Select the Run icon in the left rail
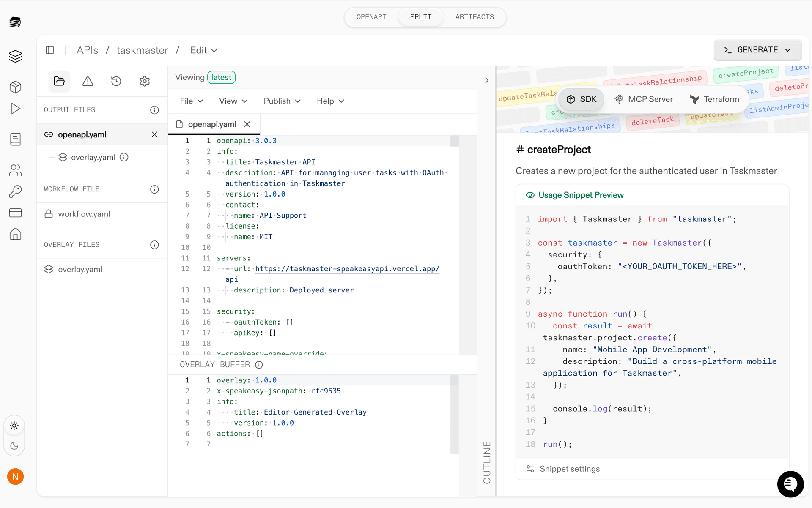 tap(15, 109)
